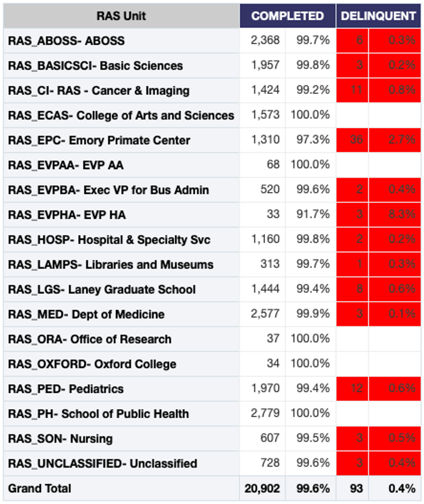The height and width of the screenshot is (504, 424).
Task: Click the red delinquent count 8 for Laney Graduate School
Action: 359,289
